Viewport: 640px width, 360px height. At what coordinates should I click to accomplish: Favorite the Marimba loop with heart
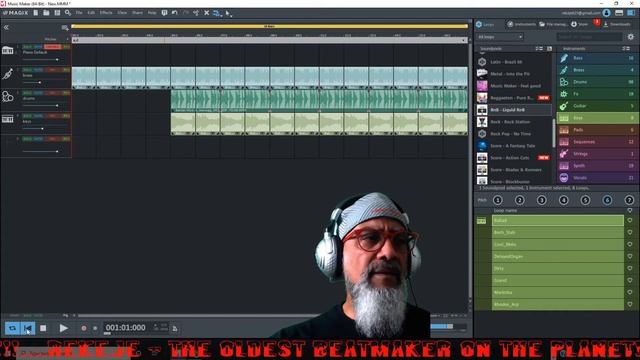[630, 292]
